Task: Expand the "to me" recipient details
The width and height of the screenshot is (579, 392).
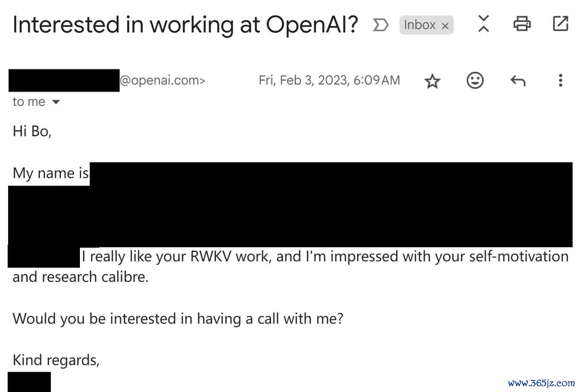Action: pyautogui.click(x=56, y=102)
